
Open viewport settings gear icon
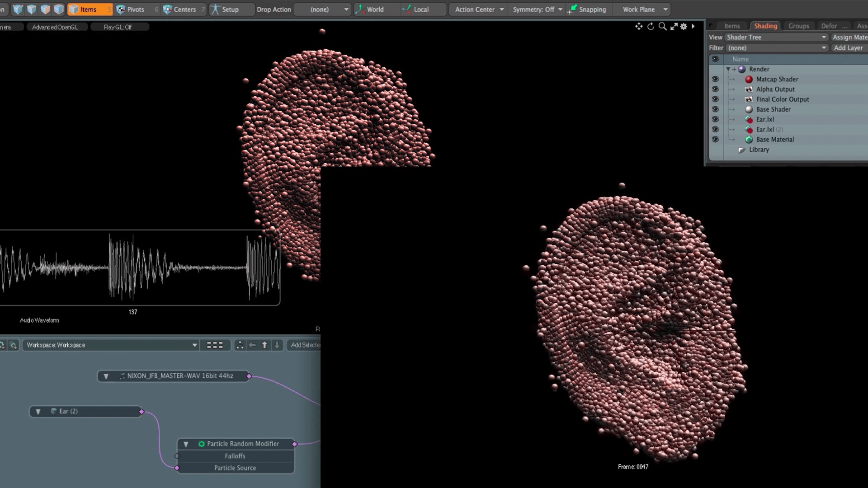pos(684,27)
